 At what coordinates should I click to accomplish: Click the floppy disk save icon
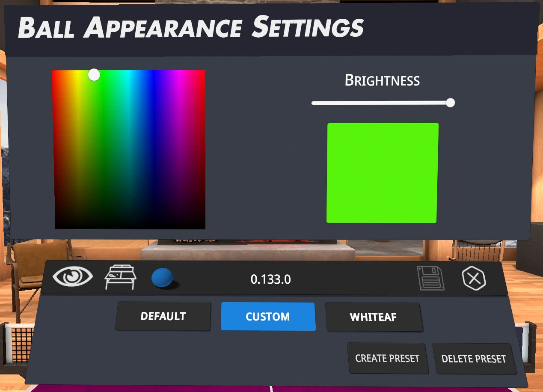point(430,278)
